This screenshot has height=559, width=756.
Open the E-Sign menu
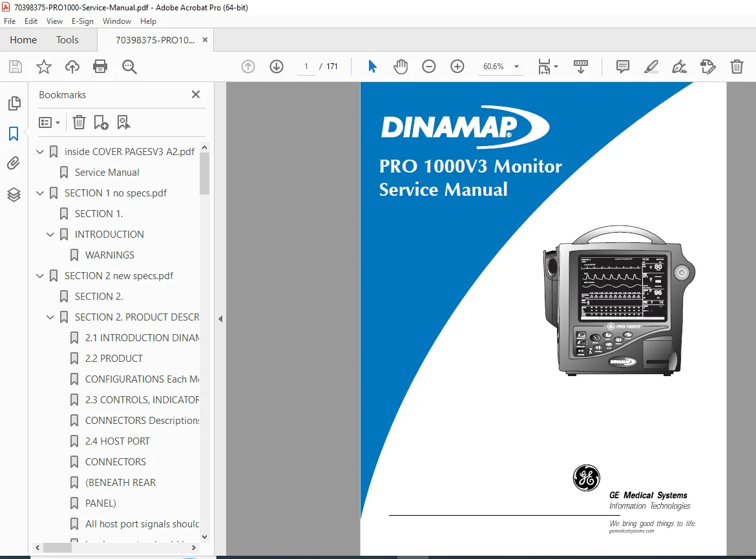pos(83,21)
